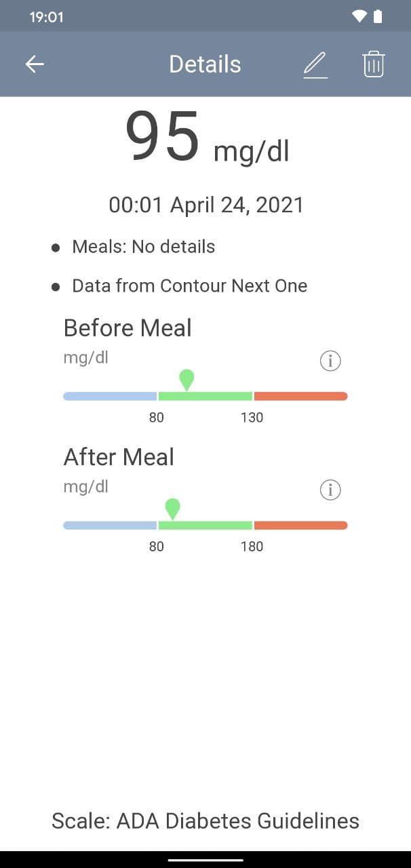Click the Before Meal blue low range bar

click(x=110, y=396)
